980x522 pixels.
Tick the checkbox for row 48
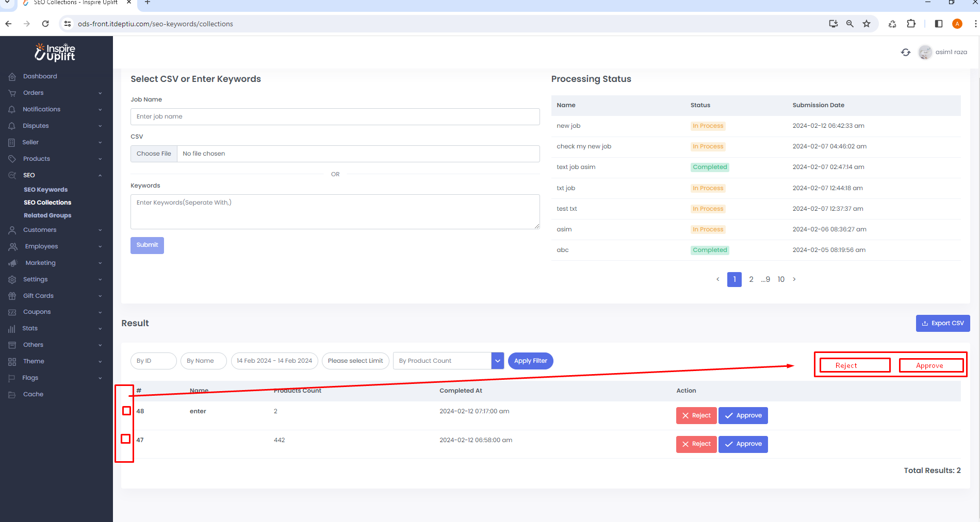pos(126,411)
